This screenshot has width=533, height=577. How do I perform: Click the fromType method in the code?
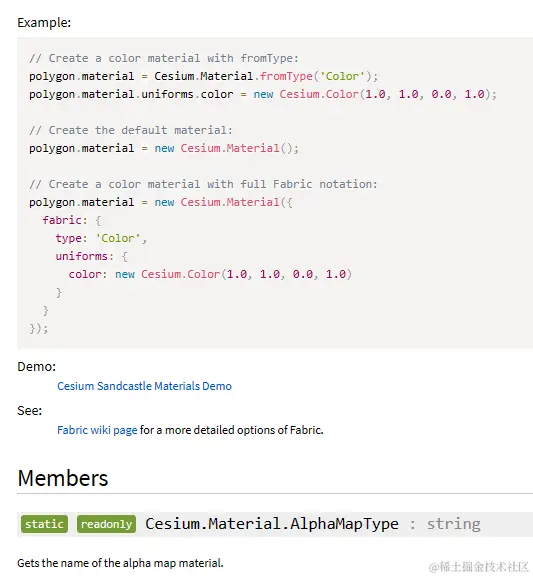[286, 76]
